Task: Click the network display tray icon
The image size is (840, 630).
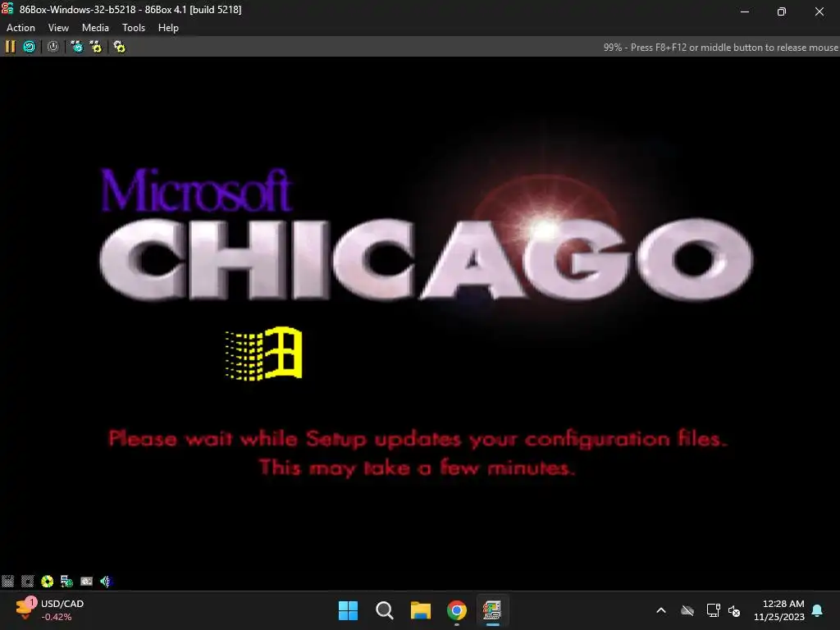Action: point(713,610)
